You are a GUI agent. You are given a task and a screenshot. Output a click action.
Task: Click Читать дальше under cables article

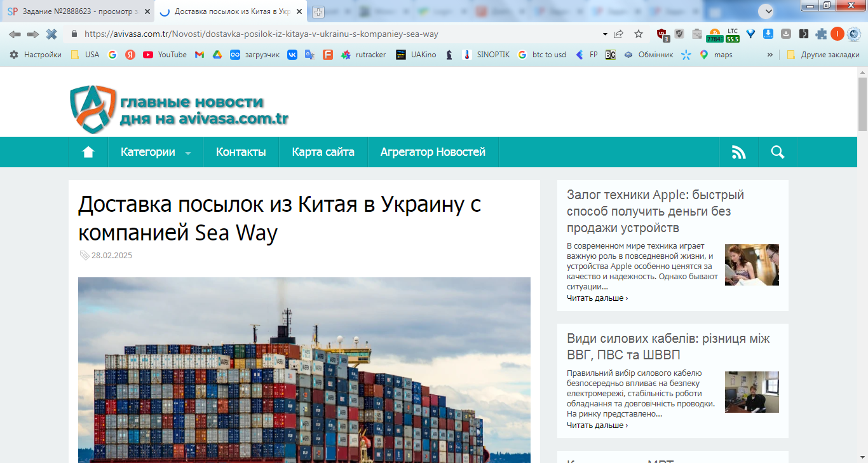click(x=597, y=425)
